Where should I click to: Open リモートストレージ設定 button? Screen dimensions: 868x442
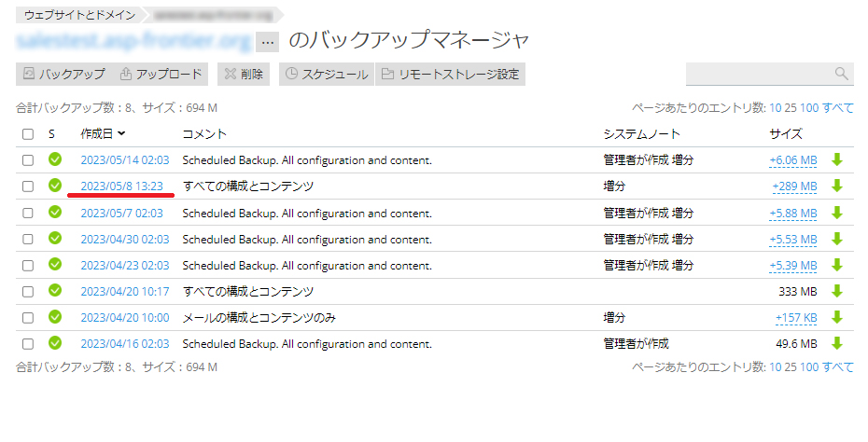click(x=451, y=74)
